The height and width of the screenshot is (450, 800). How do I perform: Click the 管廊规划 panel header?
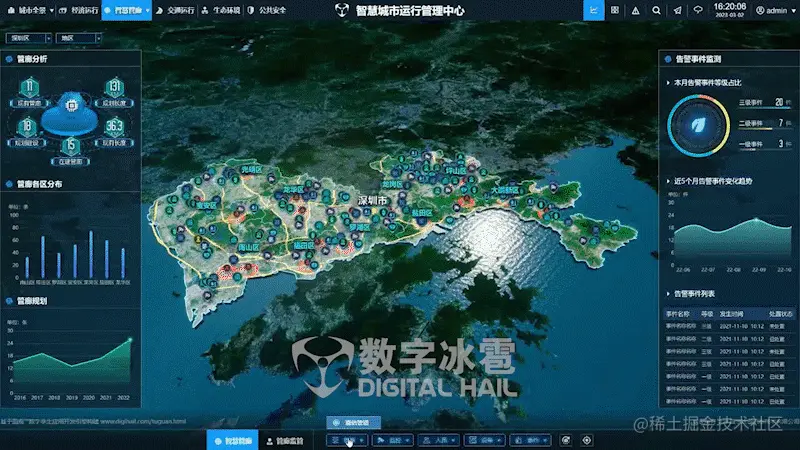point(32,301)
